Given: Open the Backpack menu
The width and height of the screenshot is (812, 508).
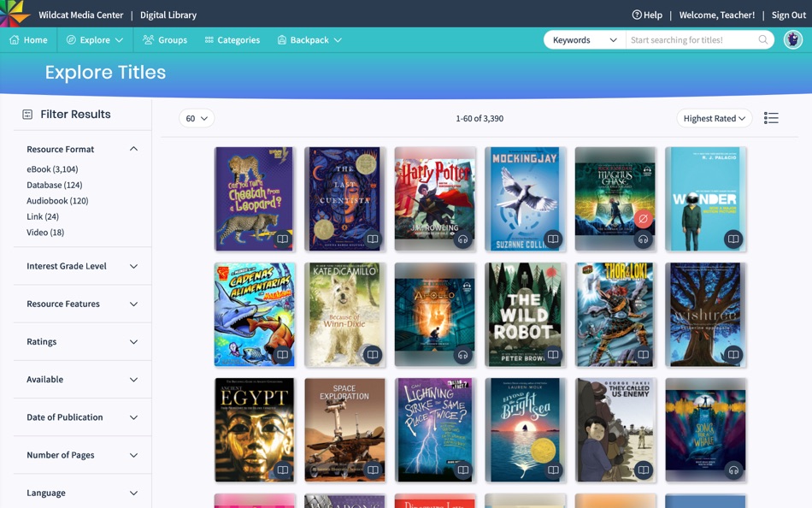Looking at the screenshot, I should tap(309, 40).
